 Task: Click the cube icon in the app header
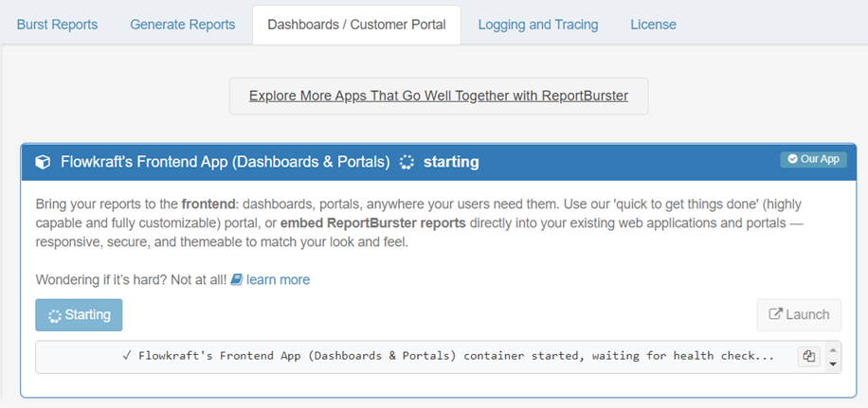point(43,162)
